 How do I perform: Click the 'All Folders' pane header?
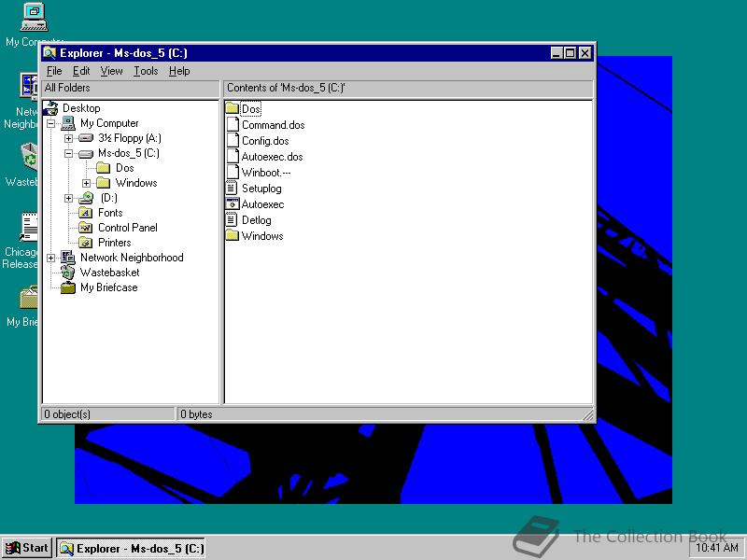tap(131, 88)
